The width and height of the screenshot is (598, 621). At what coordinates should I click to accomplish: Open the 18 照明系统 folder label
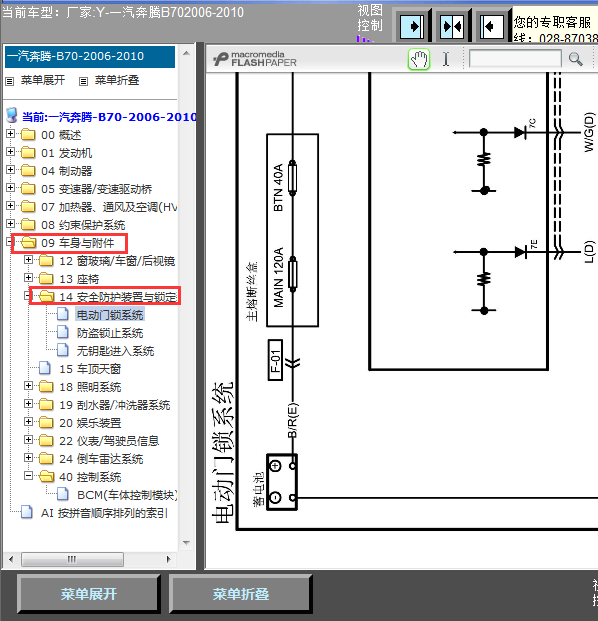pos(90,387)
